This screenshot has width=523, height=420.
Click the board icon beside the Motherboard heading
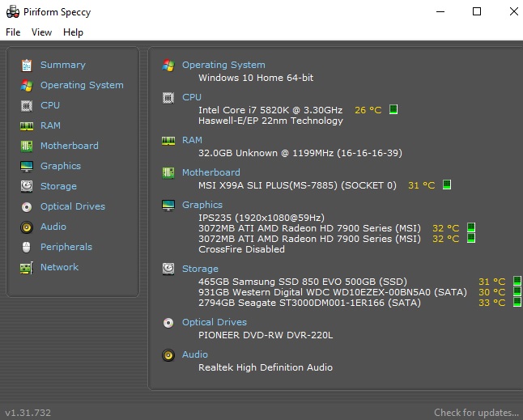coord(168,172)
